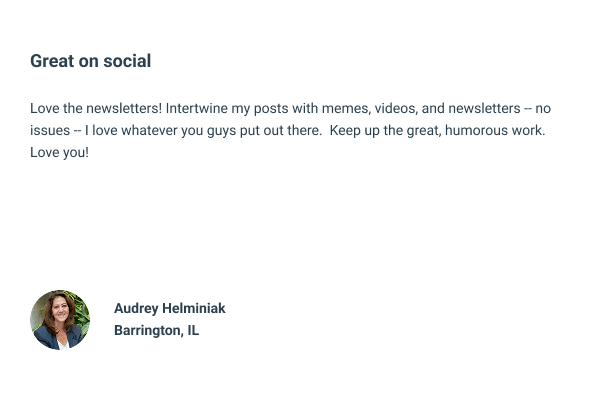This screenshot has width=600, height=400.
Task: Select the word "Great" in the title
Action: (51, 61)
